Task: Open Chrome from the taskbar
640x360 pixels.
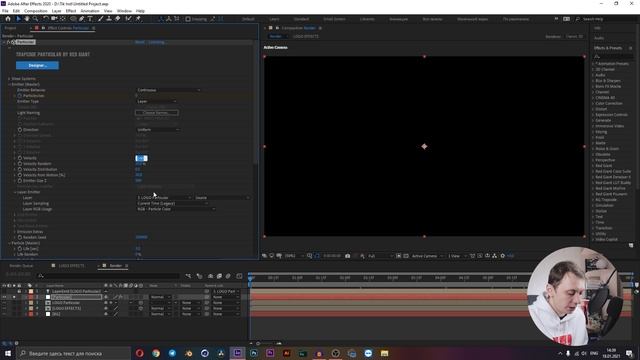Action: point(156,353)
